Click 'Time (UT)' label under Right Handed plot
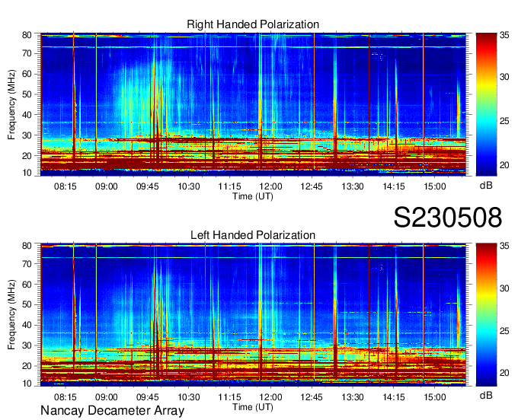518x420 pixels. click(x=253, y=196)
